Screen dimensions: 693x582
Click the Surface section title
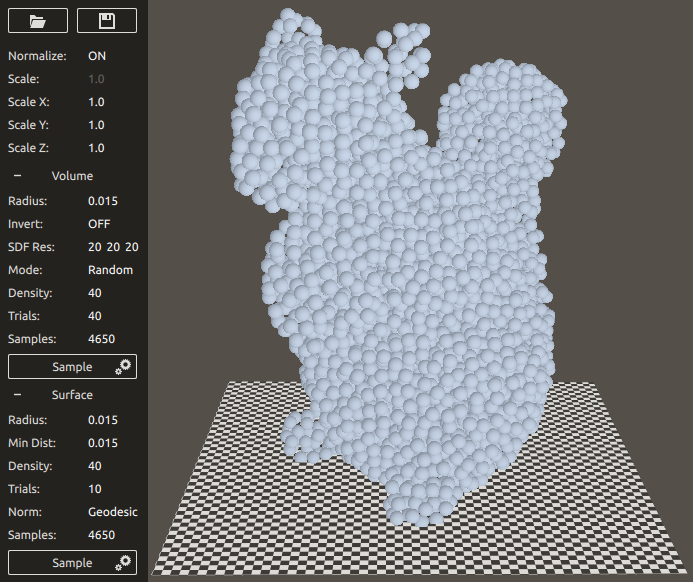(x=72, y=395)
